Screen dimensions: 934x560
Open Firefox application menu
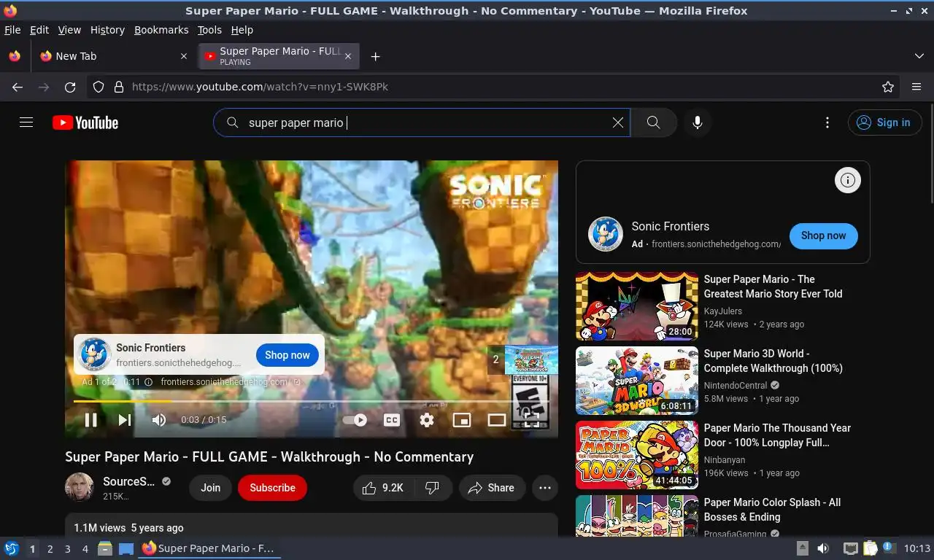(916, 87)
